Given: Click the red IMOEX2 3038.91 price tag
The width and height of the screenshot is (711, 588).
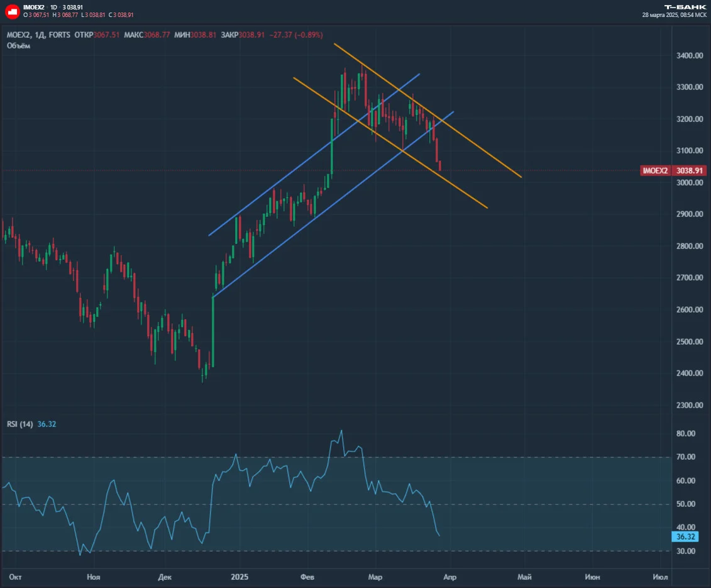Looking at the screenshot, I should [x=673, y=170].
